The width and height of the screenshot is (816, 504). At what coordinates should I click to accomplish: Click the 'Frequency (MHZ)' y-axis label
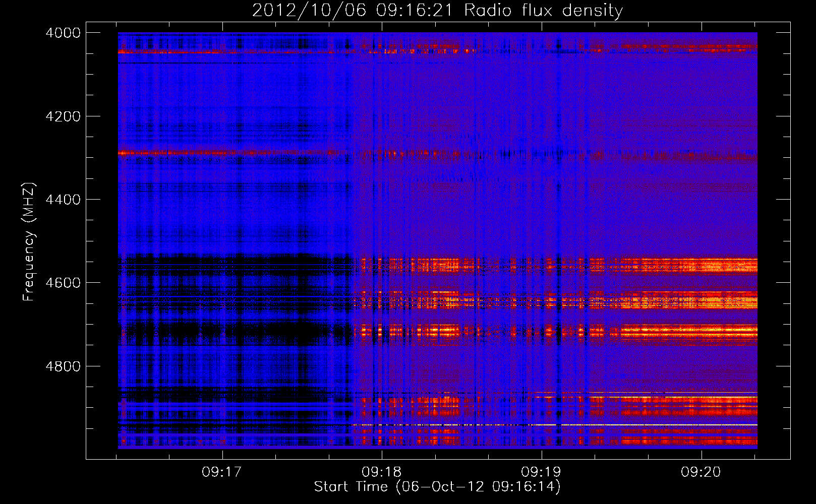coord(29,242)
